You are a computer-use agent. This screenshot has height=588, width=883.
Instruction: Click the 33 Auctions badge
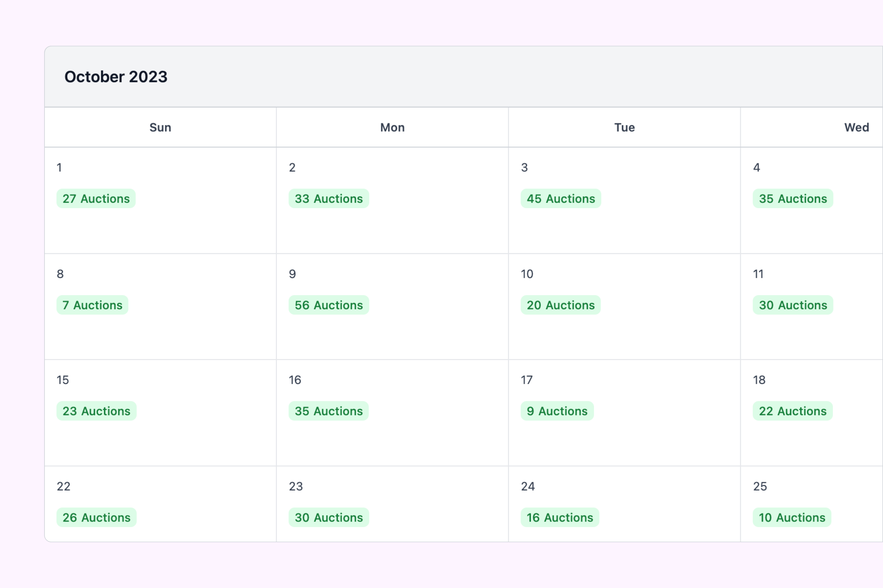(329, 198)
